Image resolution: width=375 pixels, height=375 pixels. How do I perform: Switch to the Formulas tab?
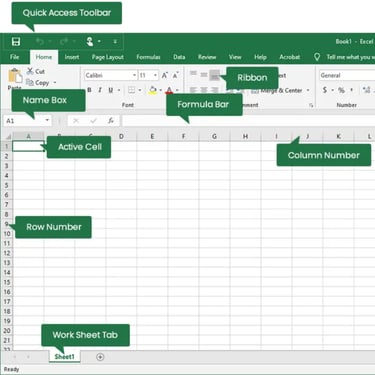coord(148,57)
